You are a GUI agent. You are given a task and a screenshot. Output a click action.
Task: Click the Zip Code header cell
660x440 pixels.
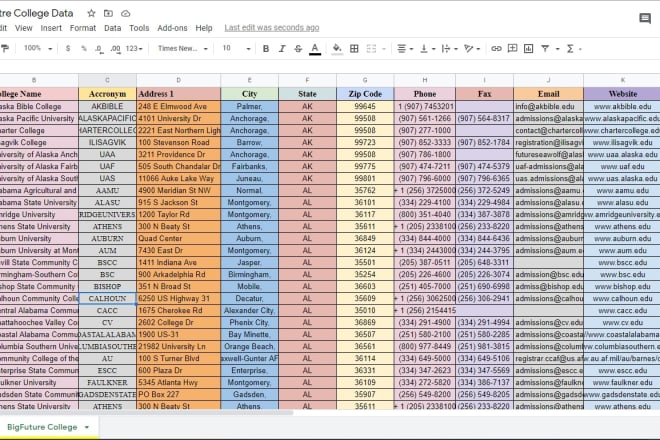tap(365, 94)
